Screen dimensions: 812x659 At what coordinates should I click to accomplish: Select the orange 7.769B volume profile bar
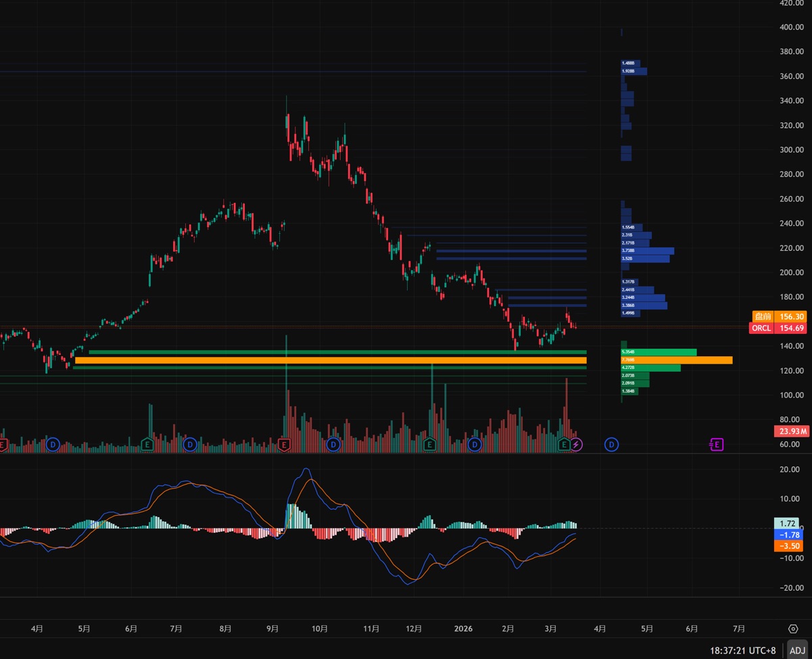[x=676, y=360]
